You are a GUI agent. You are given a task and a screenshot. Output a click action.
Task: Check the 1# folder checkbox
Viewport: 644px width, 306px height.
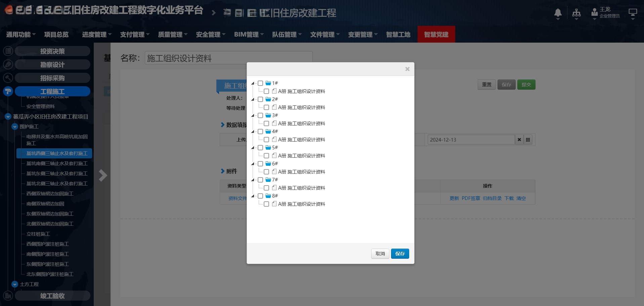pyautogui.click(x=260, y=83)
